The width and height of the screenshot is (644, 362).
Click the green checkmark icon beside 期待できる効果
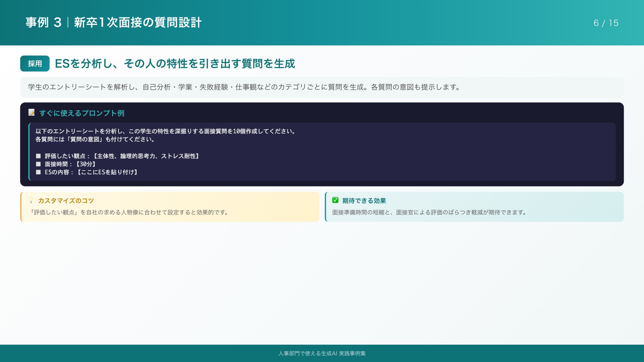pyautogui.click(x=335, y=200)
